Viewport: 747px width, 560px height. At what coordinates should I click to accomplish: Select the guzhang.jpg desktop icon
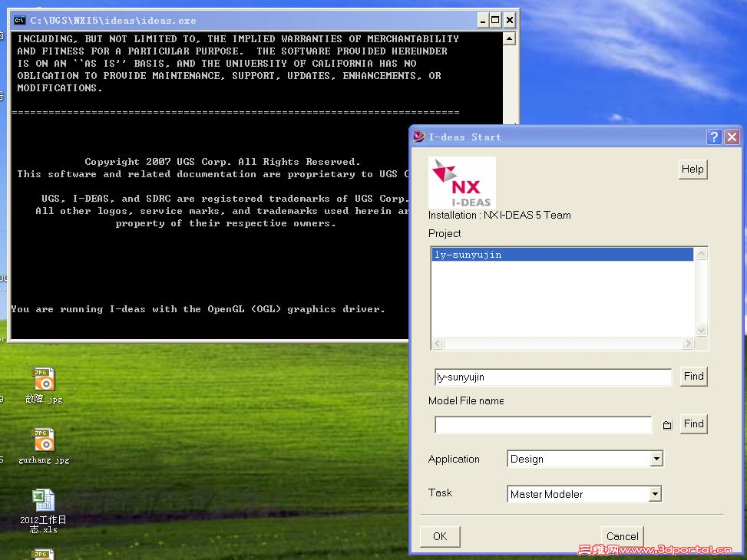tap(44, 446)
